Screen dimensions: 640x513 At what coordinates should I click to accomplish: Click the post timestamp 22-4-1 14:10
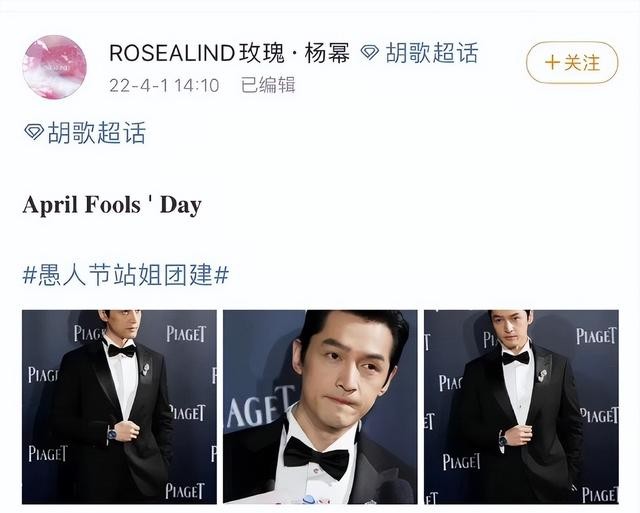(164, 85)
